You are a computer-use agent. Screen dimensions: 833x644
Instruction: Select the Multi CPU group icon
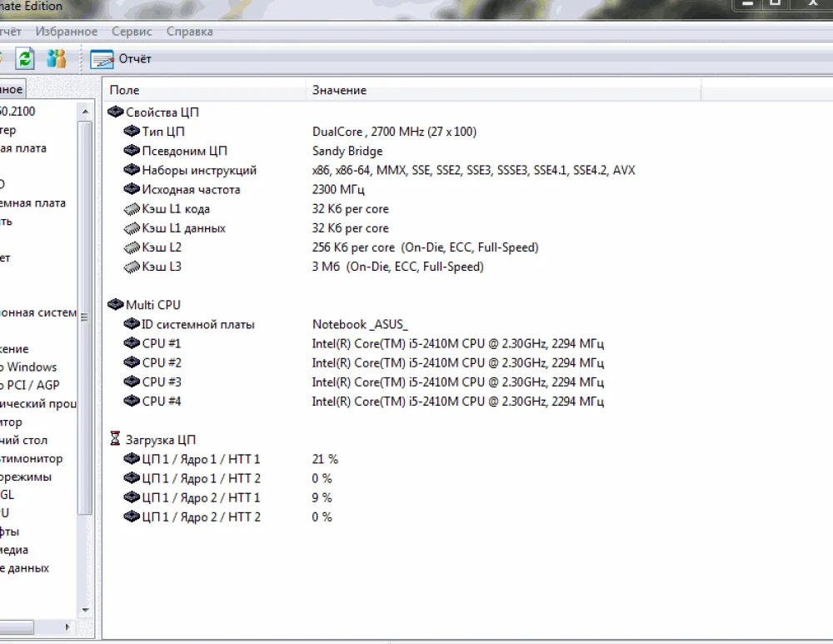tap(115, 304)
